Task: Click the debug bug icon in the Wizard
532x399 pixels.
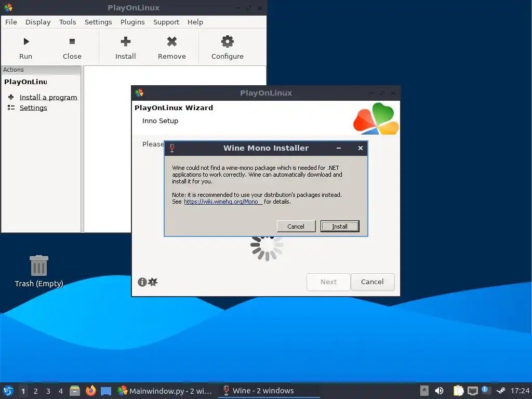Action: [153, 282]
